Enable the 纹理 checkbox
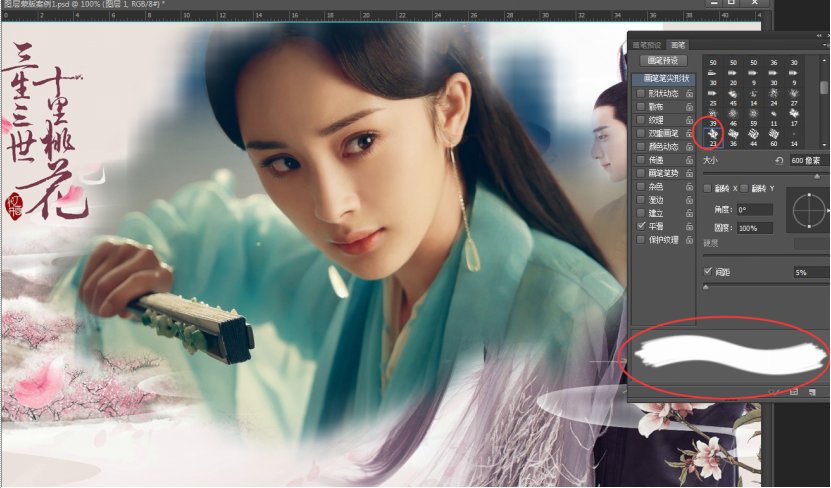This screenshot has width=831, height=488. pyautogui.click(x=641, y=120)
